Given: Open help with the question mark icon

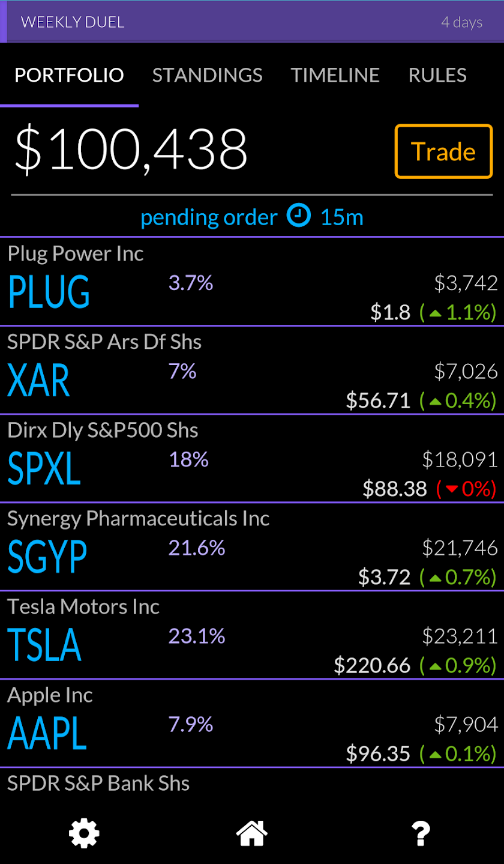Looking at the screenshot, I should [x=421, y=833].
